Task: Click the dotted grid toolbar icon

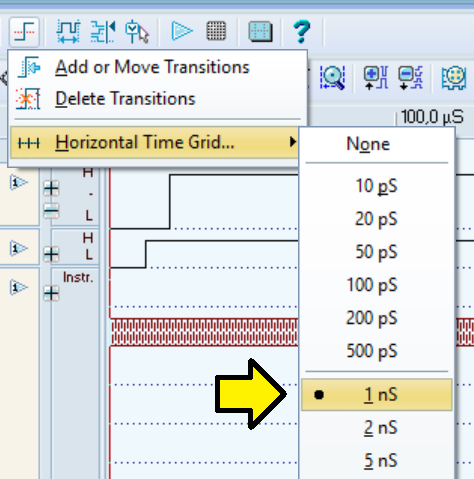Action: 216,31
